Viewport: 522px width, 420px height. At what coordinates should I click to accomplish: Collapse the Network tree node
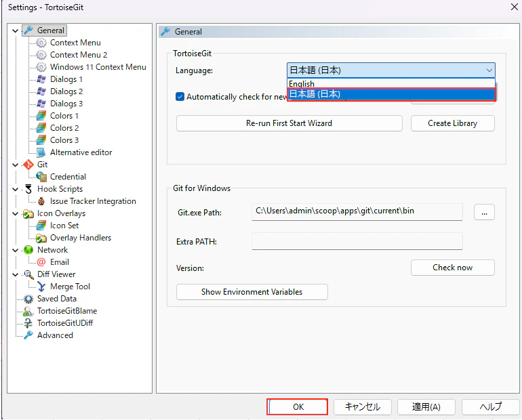click(x=16, y=250)
